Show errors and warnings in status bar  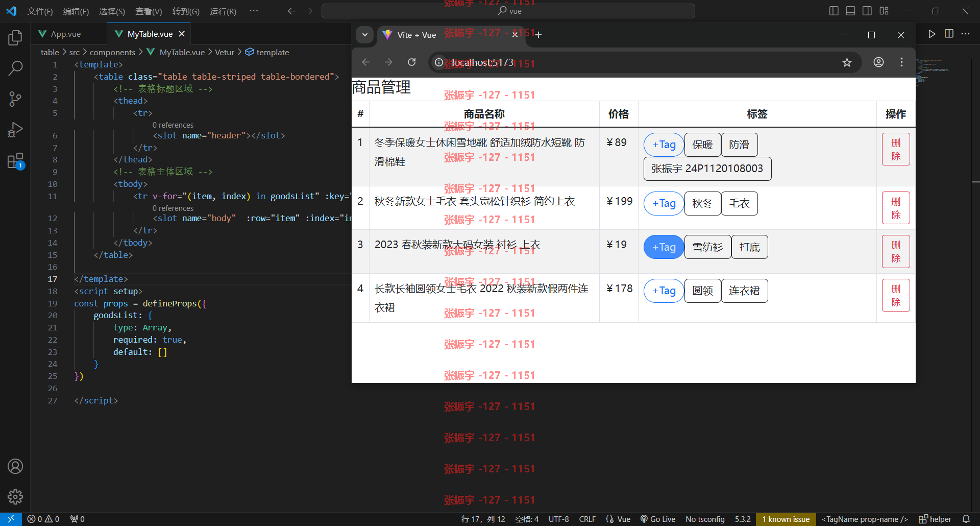pyautogui.click(x=43, y=519)
